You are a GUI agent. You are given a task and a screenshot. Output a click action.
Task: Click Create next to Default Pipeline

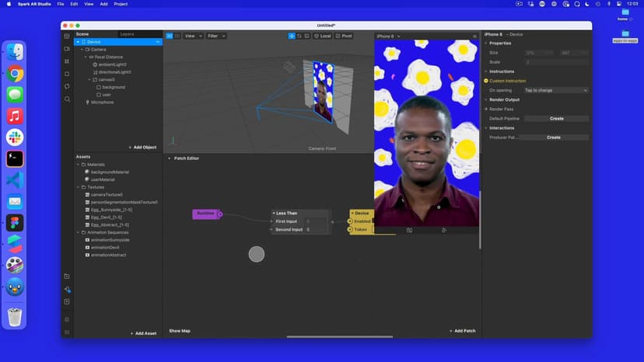point(557,119)
